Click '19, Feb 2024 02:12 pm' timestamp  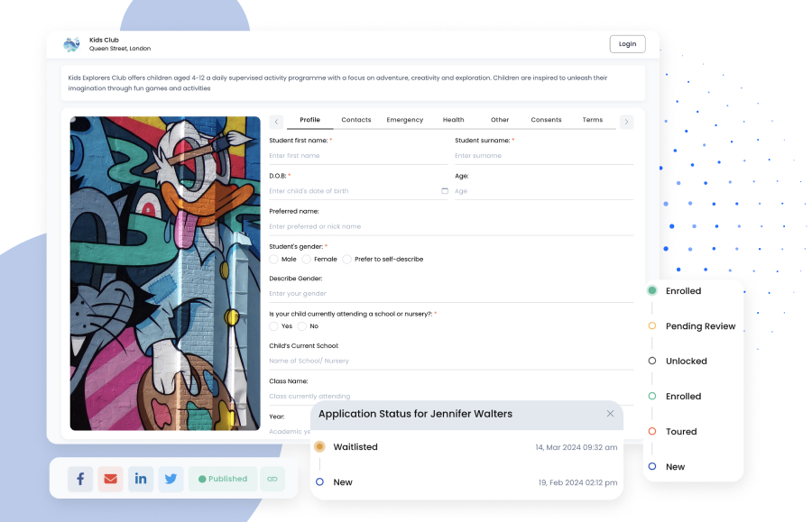(x=578, y=482)
